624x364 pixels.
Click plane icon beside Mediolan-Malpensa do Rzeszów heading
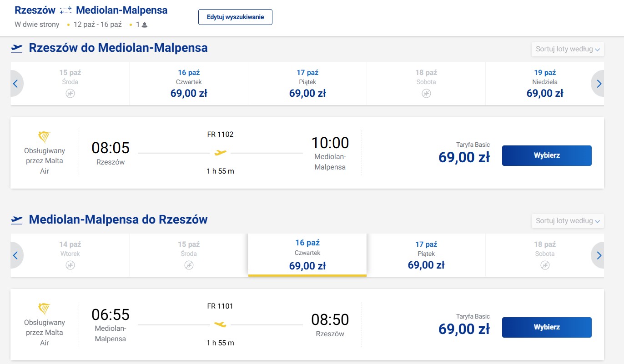17,220
